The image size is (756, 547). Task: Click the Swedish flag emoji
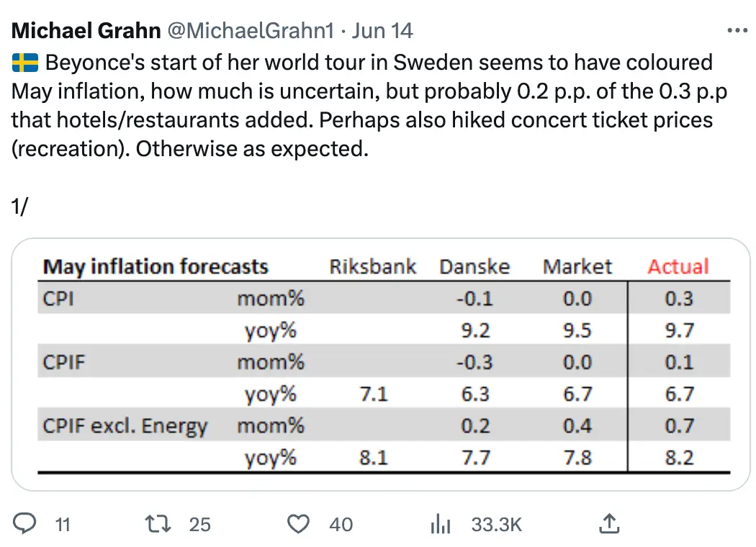(x=25, y=63)
